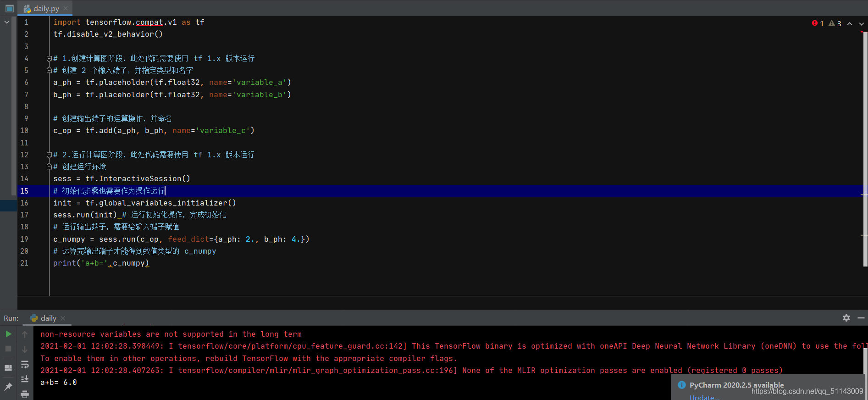Click the info icon in PyCharm notification
Image resolution: width=868 pixels, height=400 pixels.
click(x=682, y=385)
